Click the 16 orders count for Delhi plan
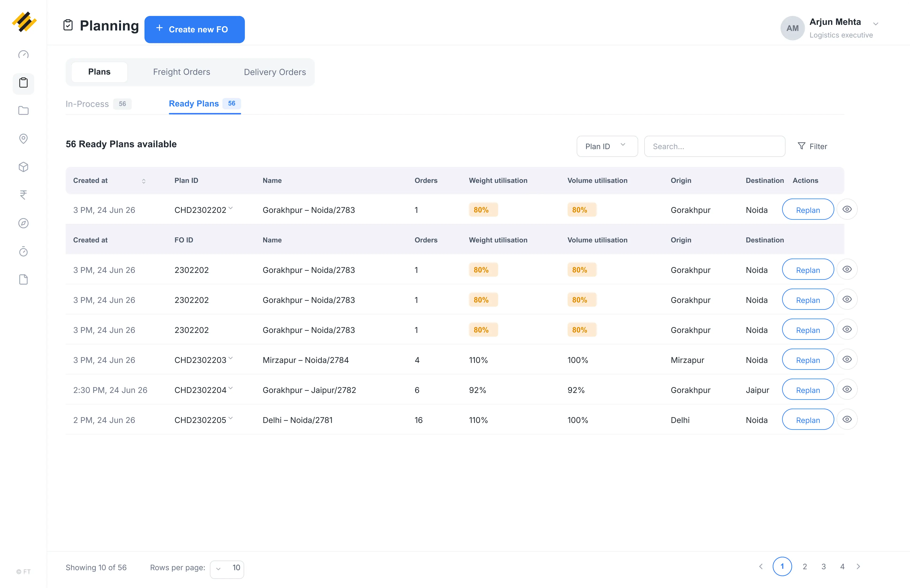 [x=419, y=420]
